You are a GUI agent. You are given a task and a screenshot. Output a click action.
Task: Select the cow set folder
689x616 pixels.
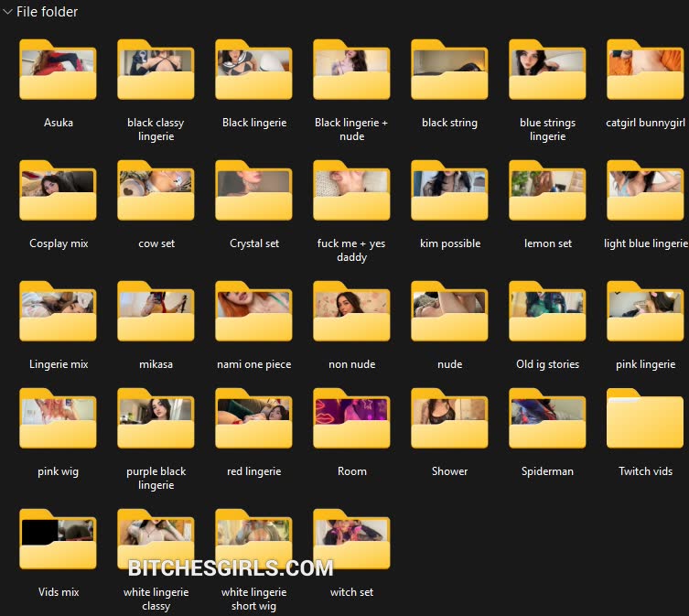click(x=156, y=191)
